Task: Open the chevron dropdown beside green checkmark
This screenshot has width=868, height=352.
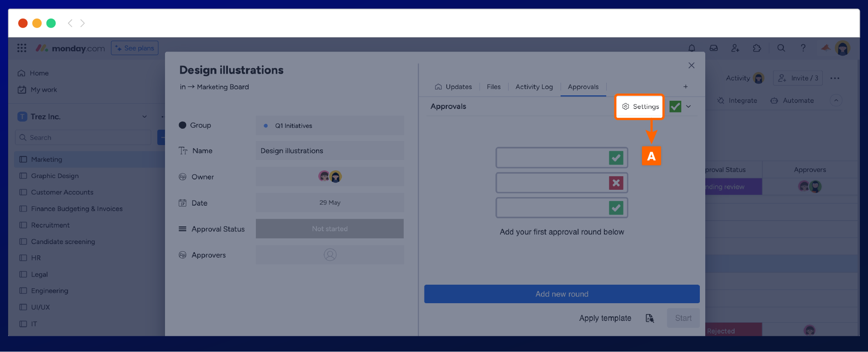Action: pyautogui.click(x=689, y=107)
